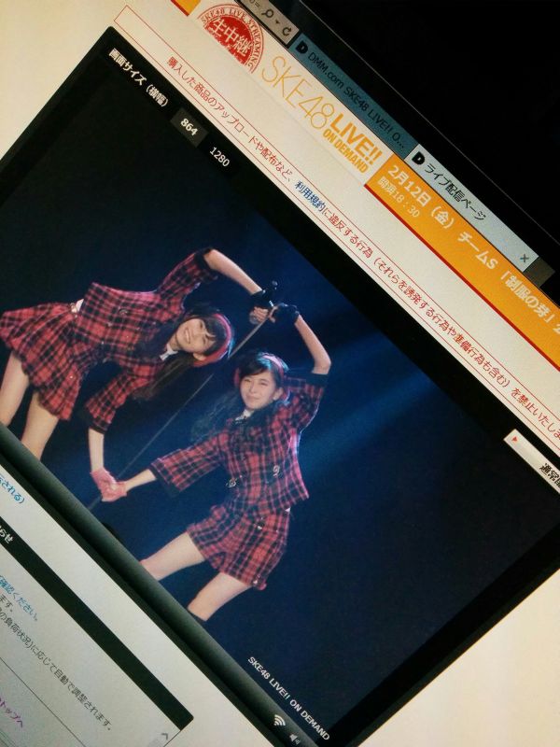Click the speaker volume icon at the screen bottom

295,738
